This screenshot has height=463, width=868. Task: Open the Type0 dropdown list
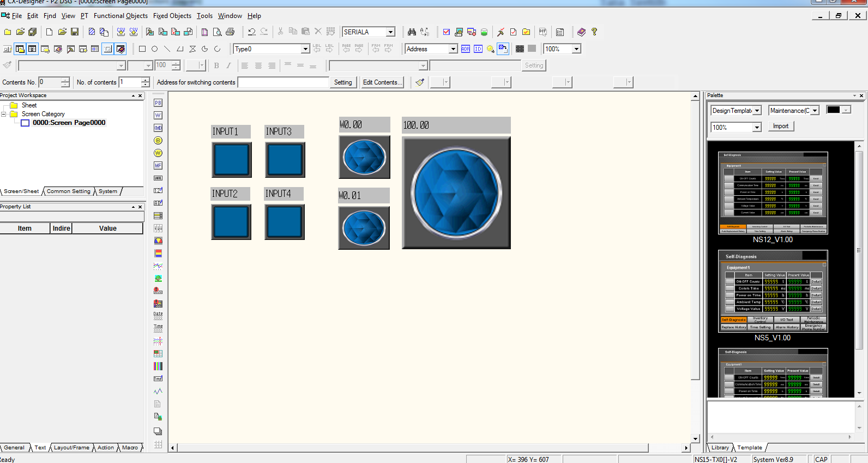(305, 49)
